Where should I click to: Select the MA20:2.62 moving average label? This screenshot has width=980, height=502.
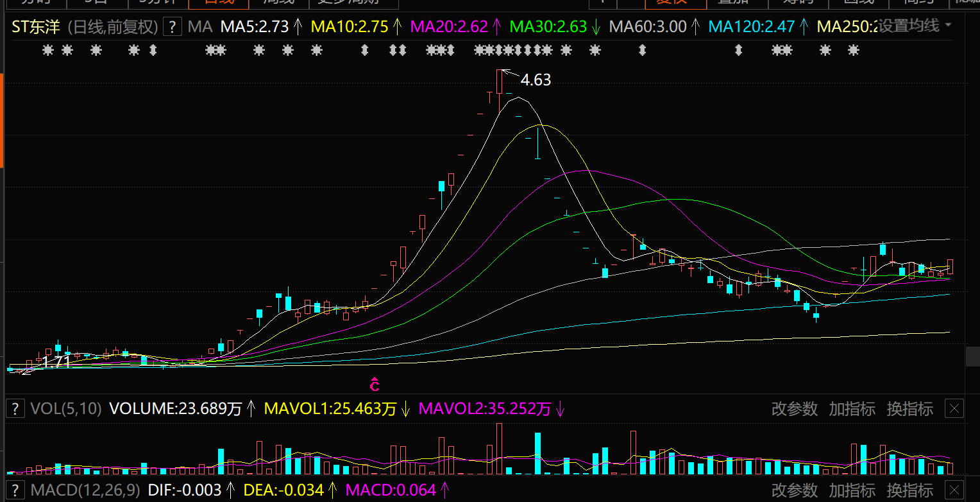(x=448, y=27)
